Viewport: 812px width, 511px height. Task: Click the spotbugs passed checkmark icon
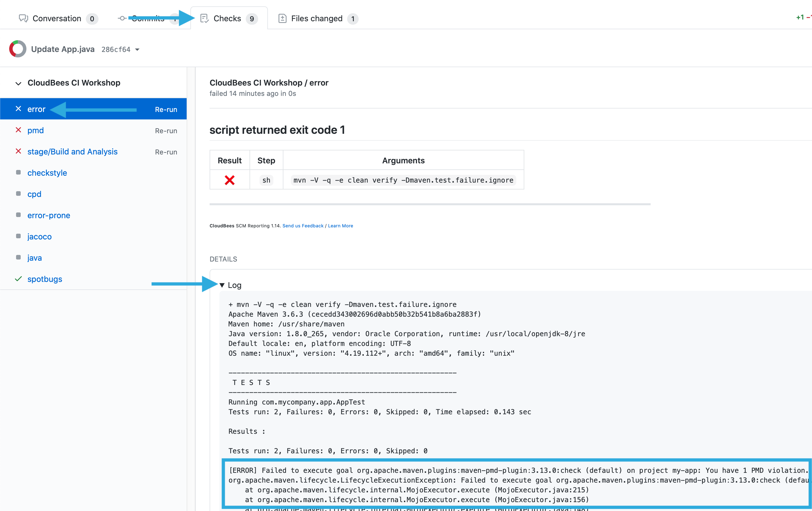tap(18, 278)
